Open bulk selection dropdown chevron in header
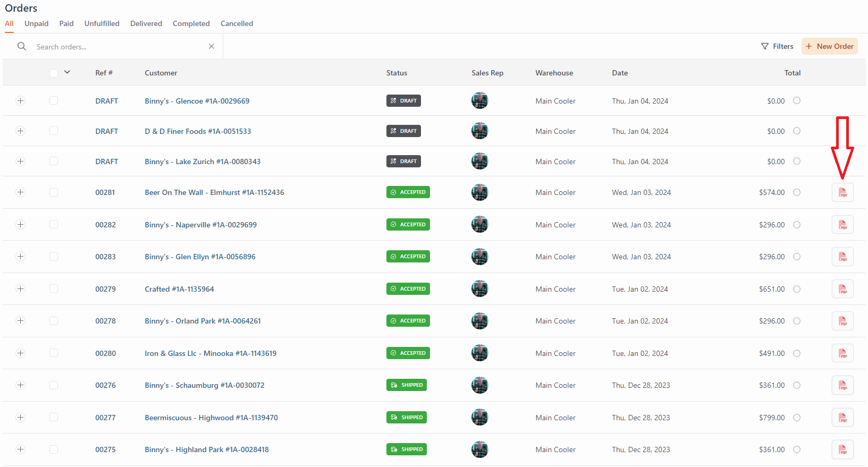 tap(67, 72)
